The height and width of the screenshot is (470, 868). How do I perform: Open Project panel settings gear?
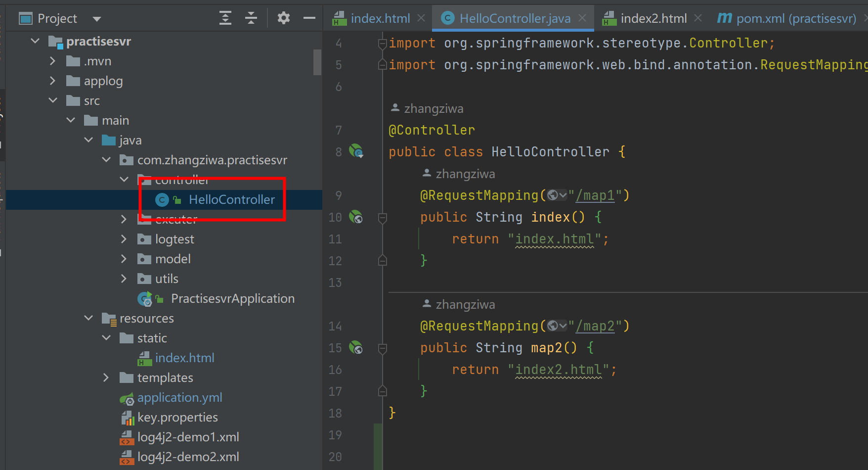point(283,18)
